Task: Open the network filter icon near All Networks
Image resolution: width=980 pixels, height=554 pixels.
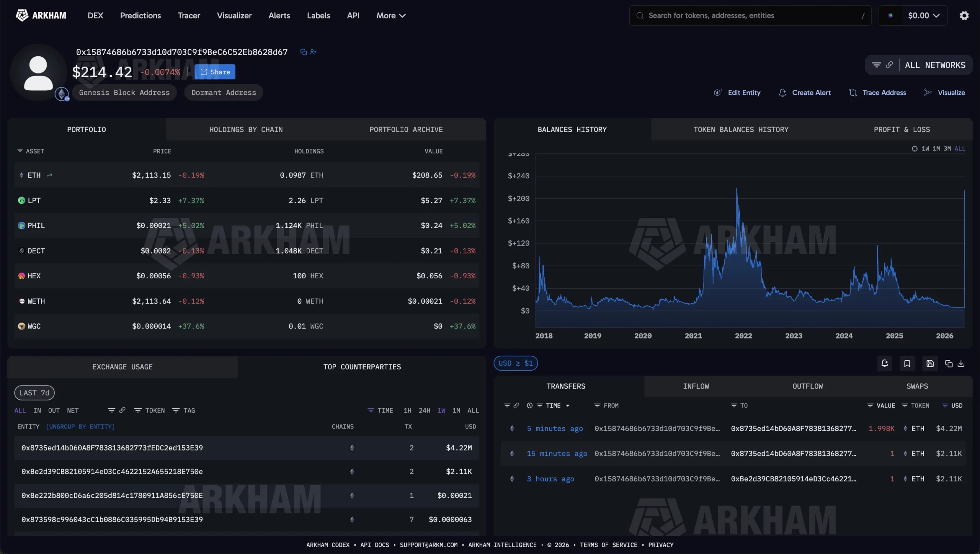Action: [876, 65]
